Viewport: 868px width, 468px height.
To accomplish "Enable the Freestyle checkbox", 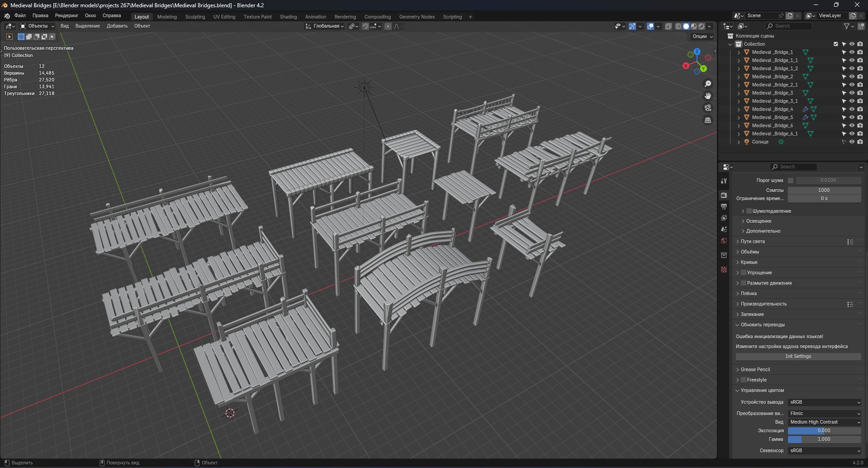I will (x=744, y=380).
